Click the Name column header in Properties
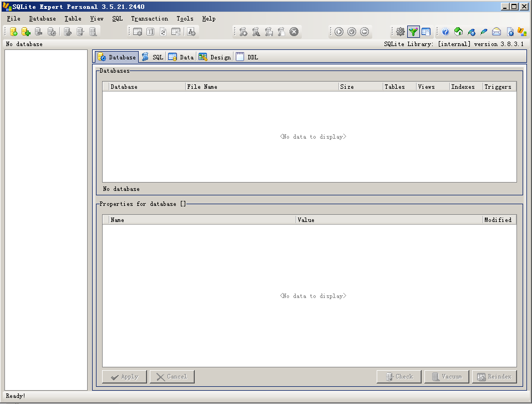532x404 pixels. click(202, 220)
